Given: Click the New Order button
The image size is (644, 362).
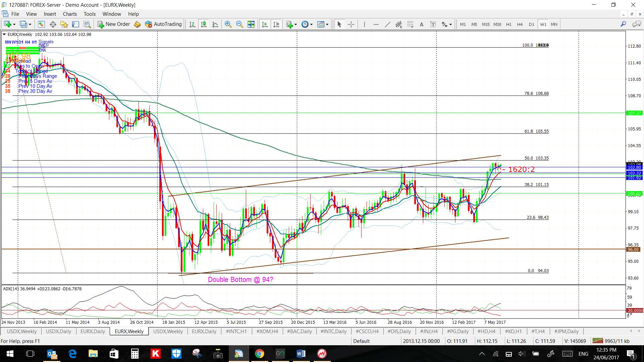Looking at the screenshot, I should (114, 24).
